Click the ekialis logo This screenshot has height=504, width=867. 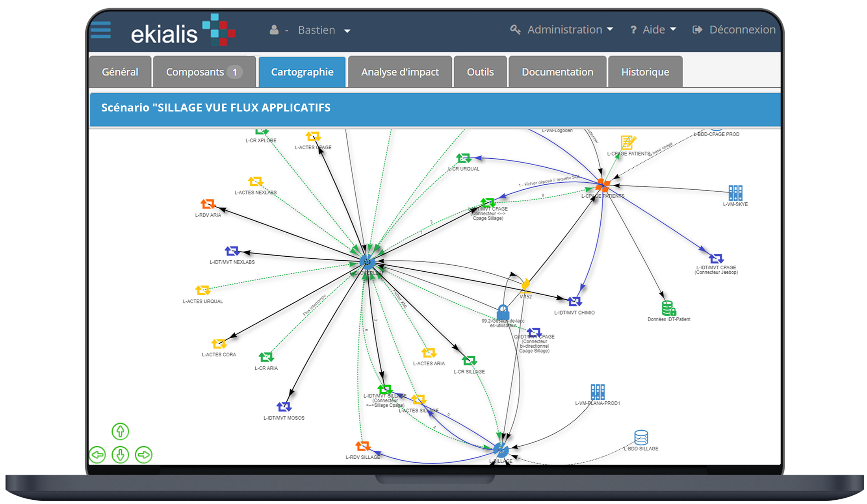(x=183, y=30)
